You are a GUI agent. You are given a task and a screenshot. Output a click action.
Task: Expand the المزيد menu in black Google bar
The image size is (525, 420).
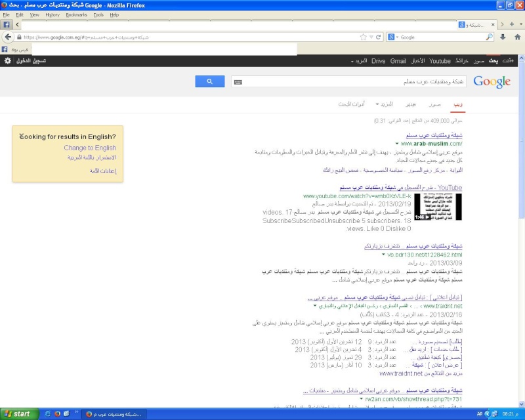pos(359,61)
